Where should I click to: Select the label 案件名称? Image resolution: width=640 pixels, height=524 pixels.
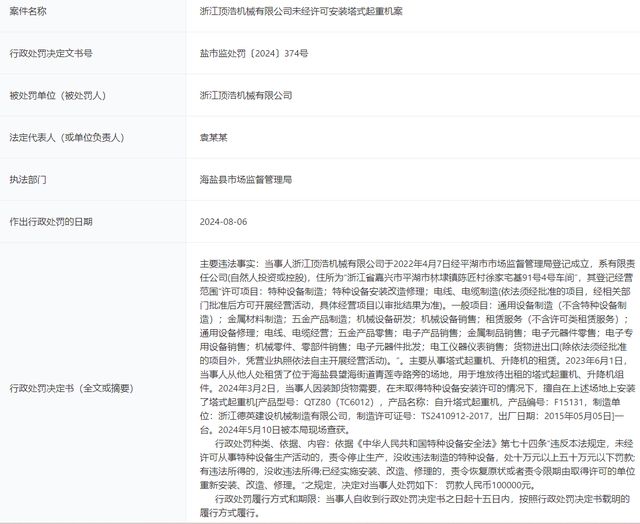coord(28,11)
